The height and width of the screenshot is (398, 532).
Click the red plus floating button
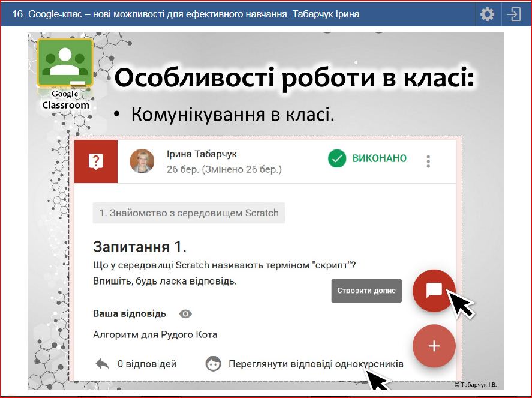434,346
